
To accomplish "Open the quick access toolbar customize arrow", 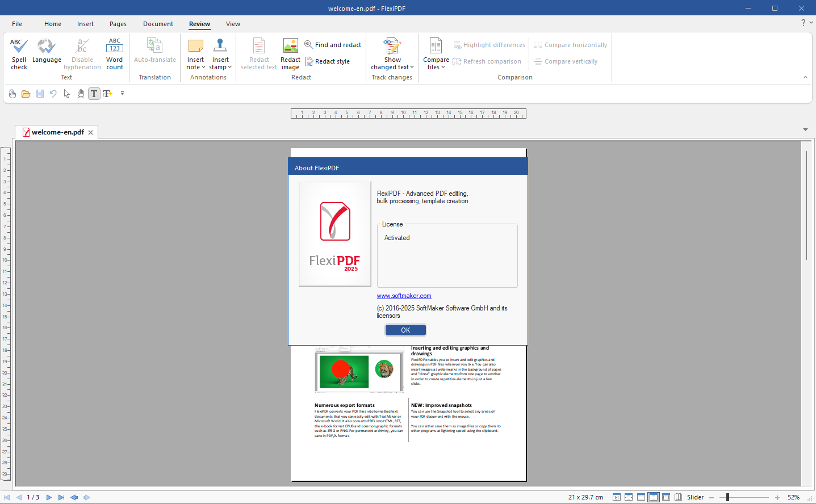I will pyautogui.click(x=122, y=93).
